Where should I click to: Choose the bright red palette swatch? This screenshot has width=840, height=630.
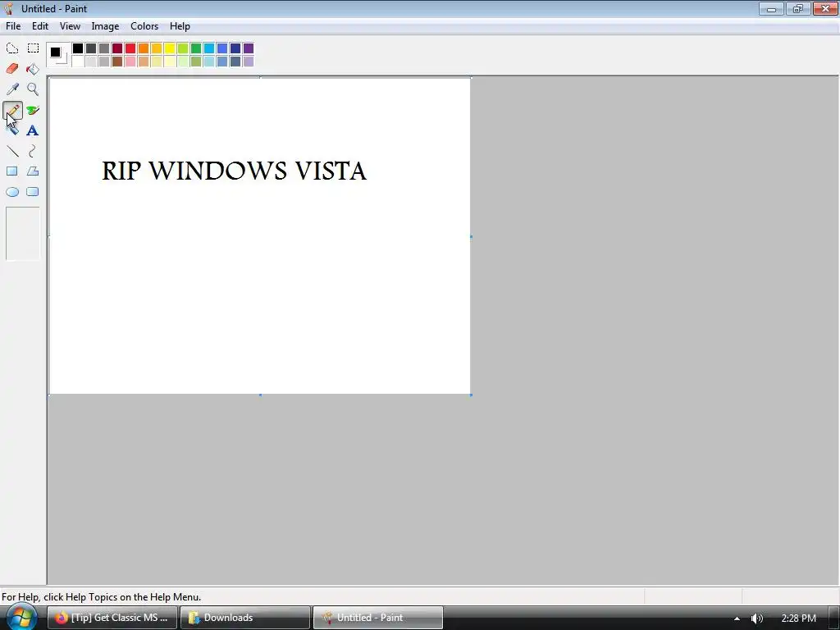pos(130,48)
